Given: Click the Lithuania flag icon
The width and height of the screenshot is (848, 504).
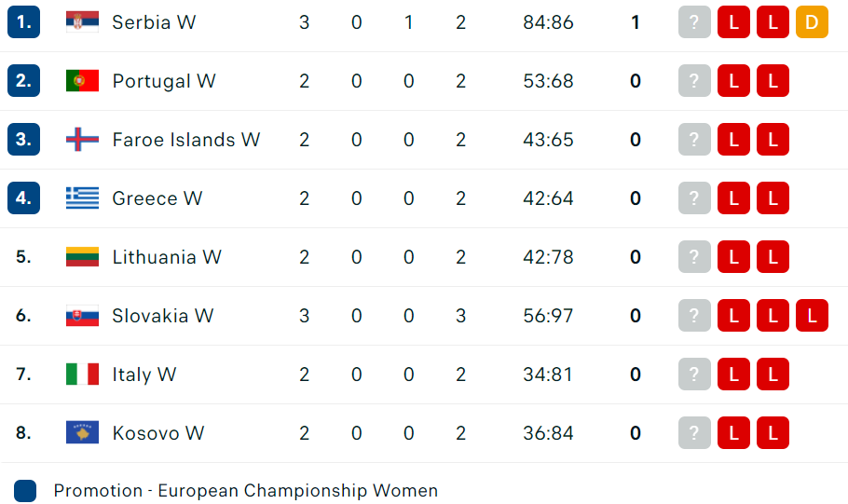Looking at the screenshot, I should (82, 257).
